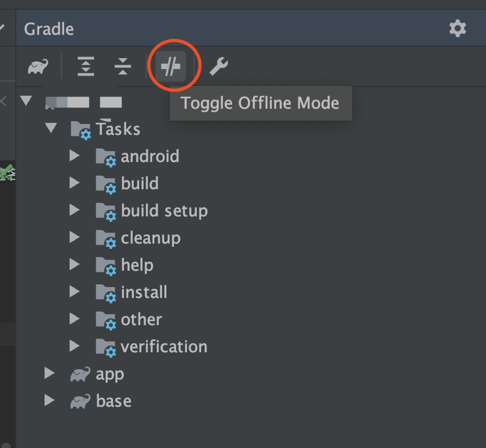This screenshot has height=448, width=486.
Task: Expand the android tasks folder
Action: [x=74, y=155]
